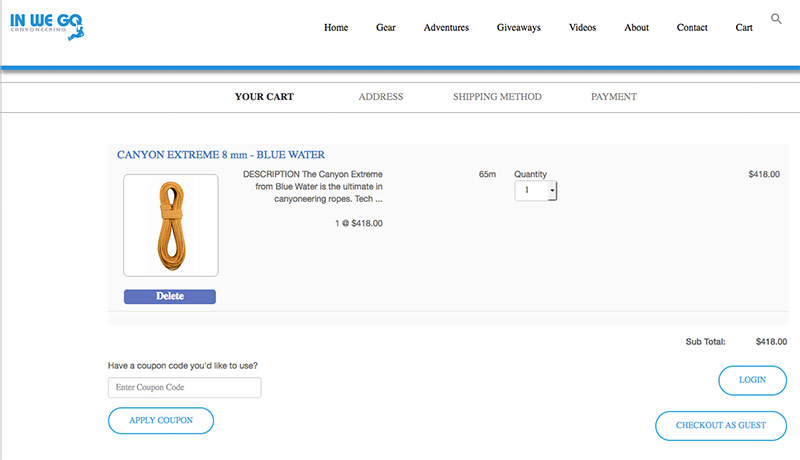Open Cart from the navigation bar

(x=744, y=28)
